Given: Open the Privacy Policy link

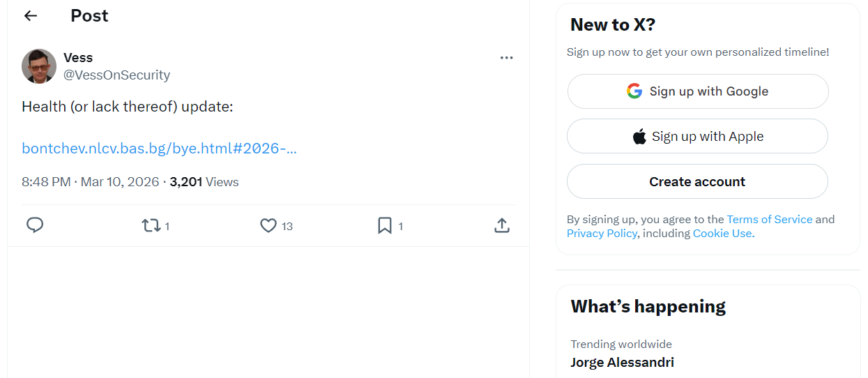Looking at the screenshot, I should [602, 233].
